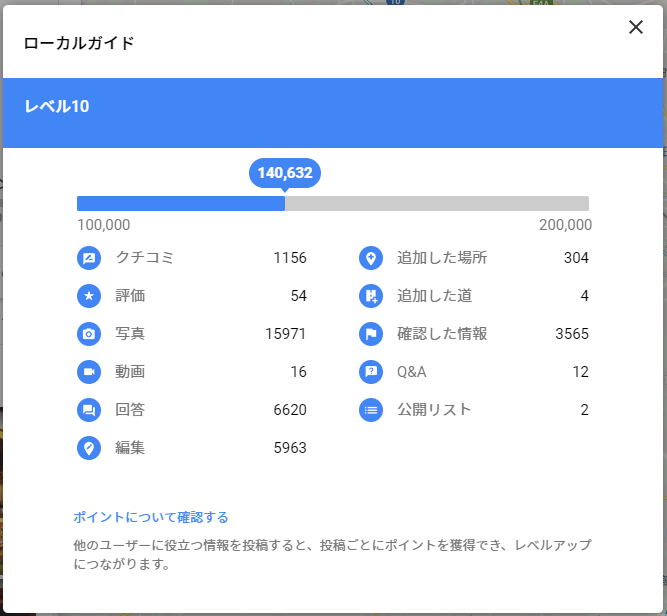Image resolution: width=667 pixels, height=616 pixels.
Task: Click the クチコミ reviews icon
Action: pyautogui.click(x=89, y=258)
